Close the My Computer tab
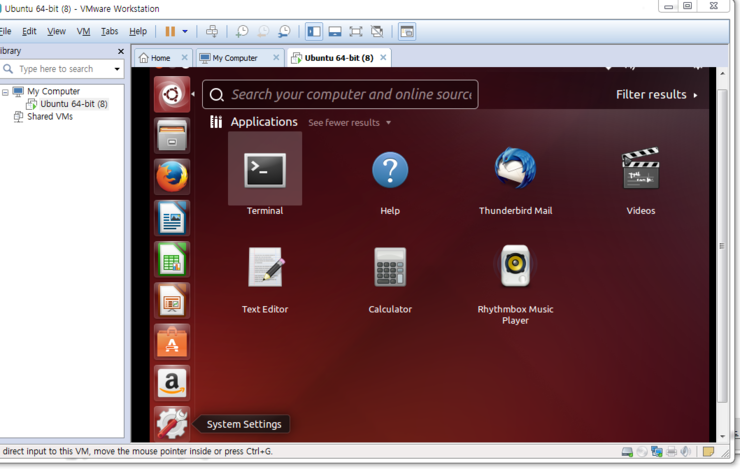 click(276, 58)
